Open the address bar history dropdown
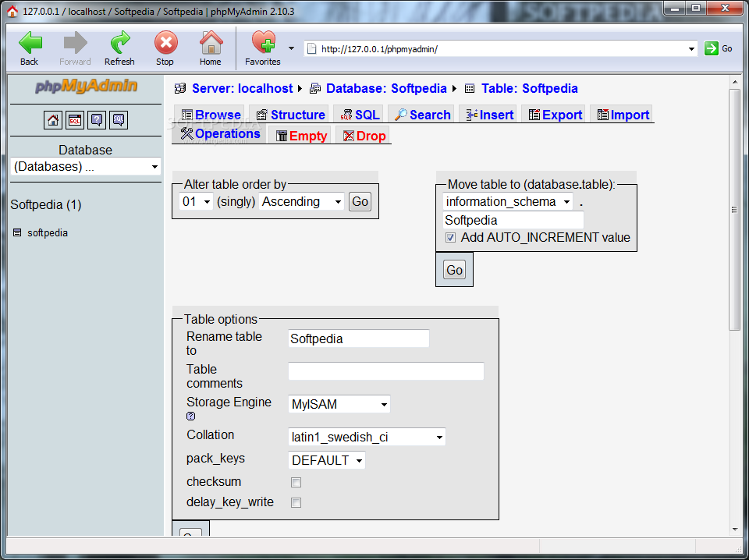The height and width of the screenshot is (560, 749). pyautogui.click(x=691, y=48)
